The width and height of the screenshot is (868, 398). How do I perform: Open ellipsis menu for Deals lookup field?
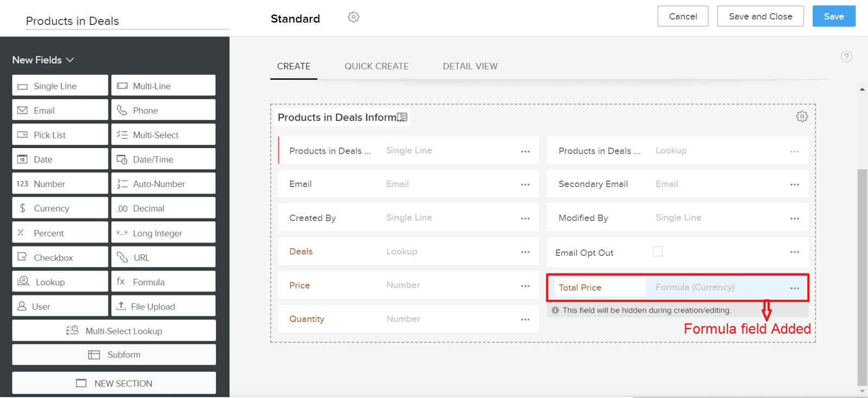click(x=525, y=252)
